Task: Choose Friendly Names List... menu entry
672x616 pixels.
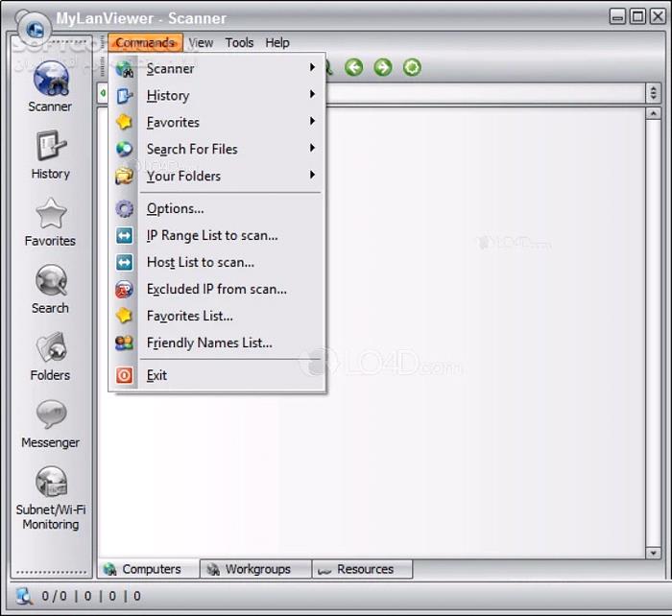Action: click(217, 343)
